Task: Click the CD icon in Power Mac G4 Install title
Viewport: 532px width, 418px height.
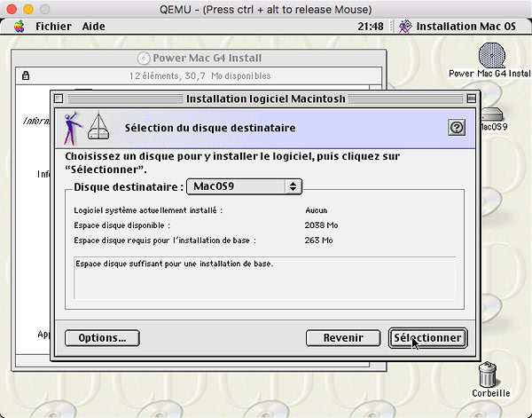Action: coord(144,58)
